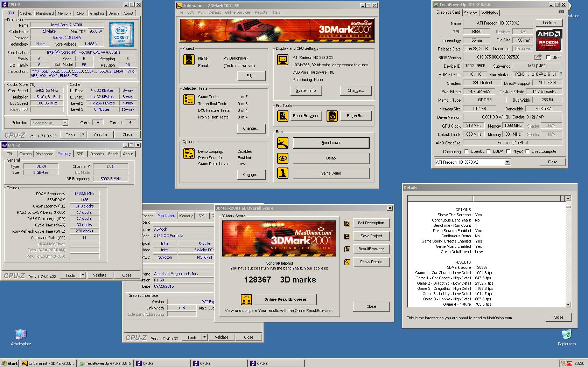
Task: Click Edit button in Project section
Action: click(251, 76)
